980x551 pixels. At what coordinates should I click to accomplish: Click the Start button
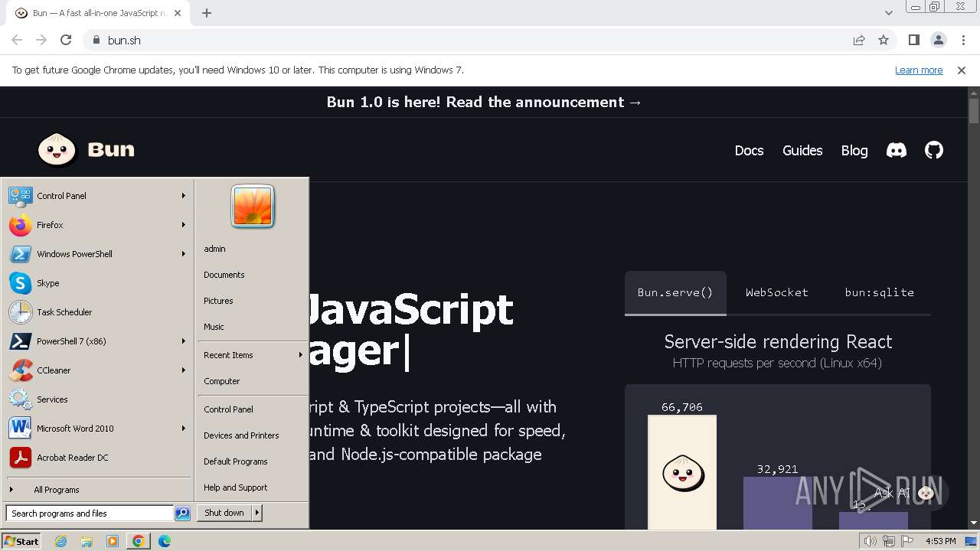tap(21, 541)
